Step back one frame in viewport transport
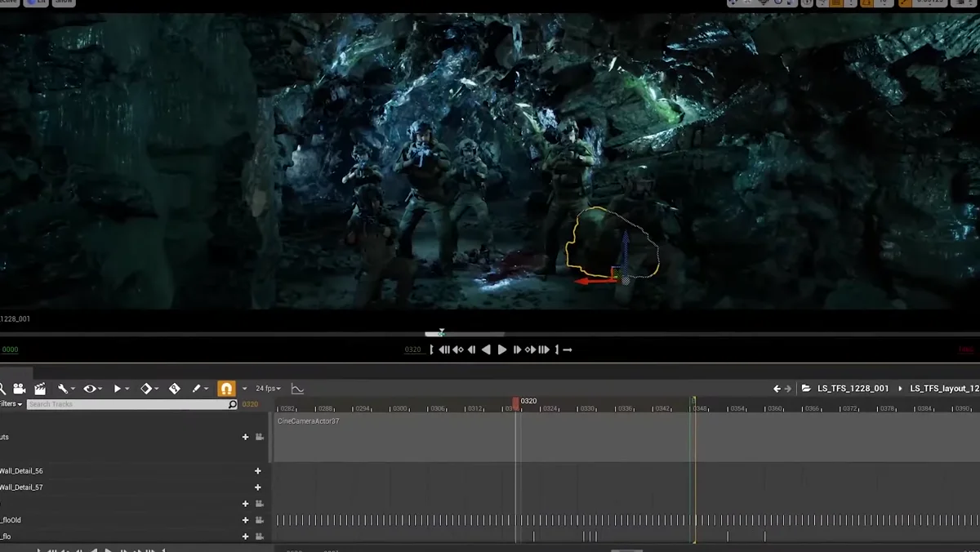980x552 pixels. 471,349
